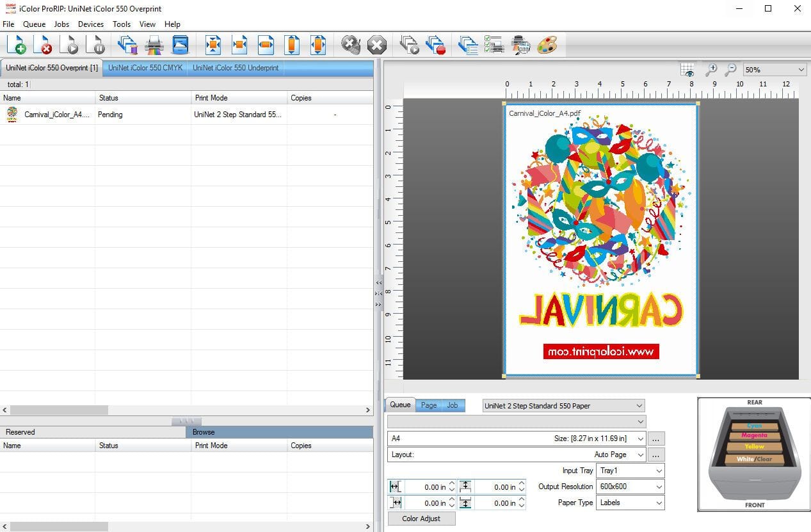Switch to UniNet iColor 550 CMYK tab
Image resolution: width=811 pixels, height=532 pixels.
[x=145, y=68]
